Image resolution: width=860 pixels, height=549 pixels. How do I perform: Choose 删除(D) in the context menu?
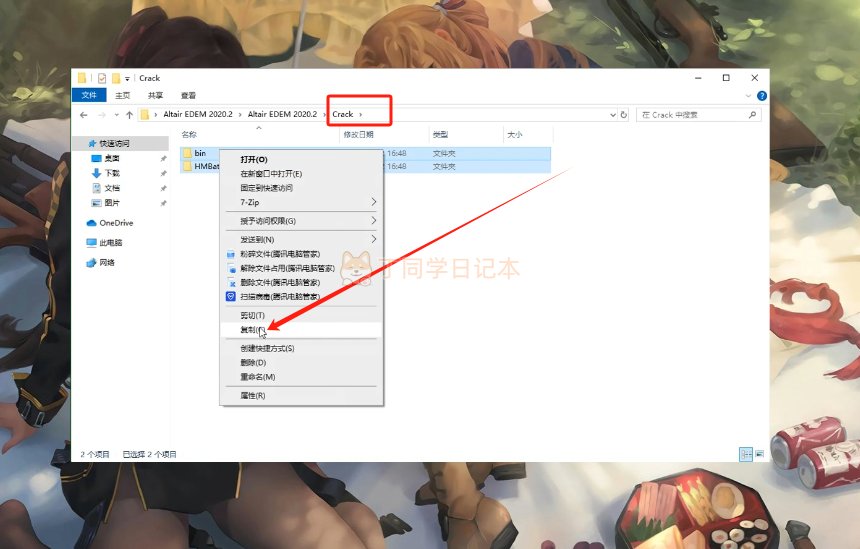coord(301,363)
